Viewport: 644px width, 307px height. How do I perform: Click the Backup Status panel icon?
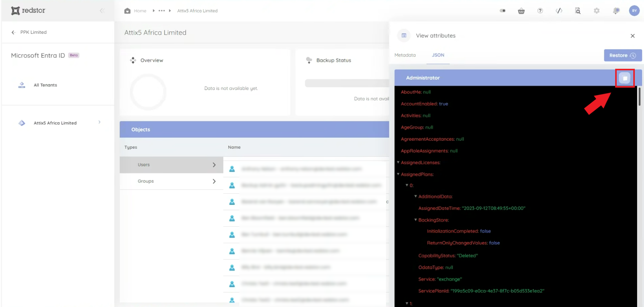click(309, 60)
